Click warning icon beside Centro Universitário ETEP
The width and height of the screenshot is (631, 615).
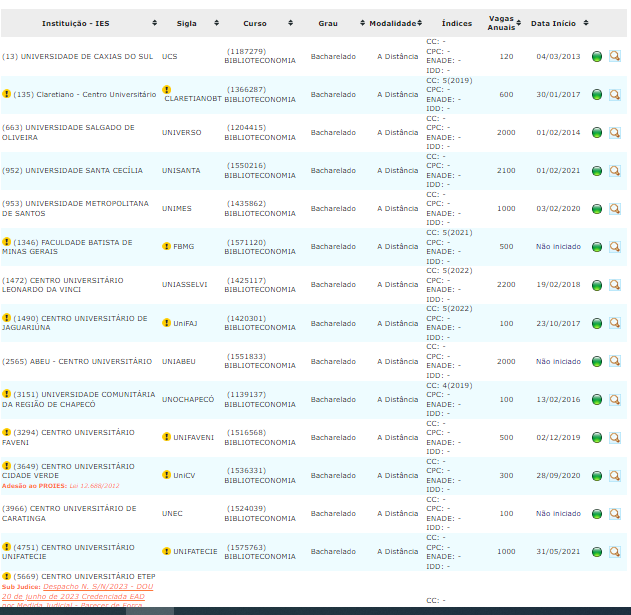6,576
